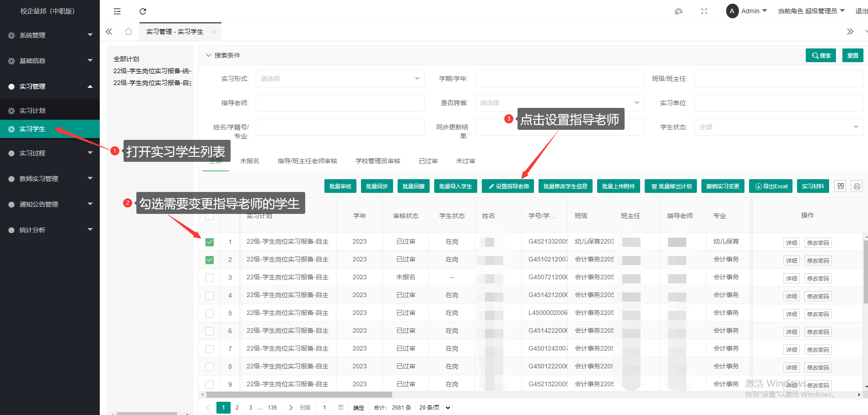Change the 20 条/页 page size selector
The image size is (868, 415).
click(x=434, y=407)
